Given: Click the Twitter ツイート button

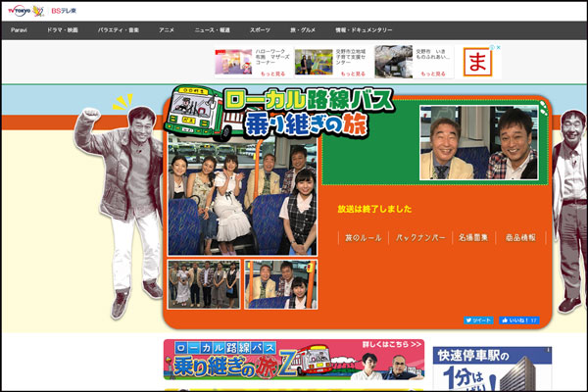Looking at the screenshot, I should 478,319.
